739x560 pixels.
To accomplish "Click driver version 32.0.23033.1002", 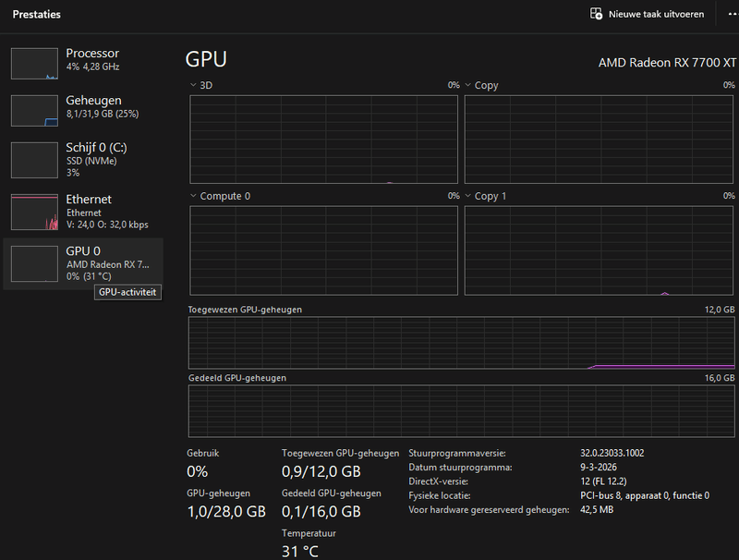I will point(612,453).
